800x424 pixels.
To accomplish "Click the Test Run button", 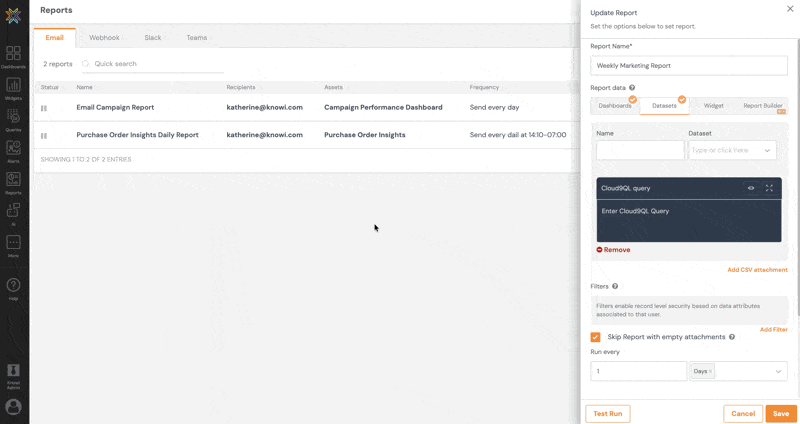I will coord(607,413).
